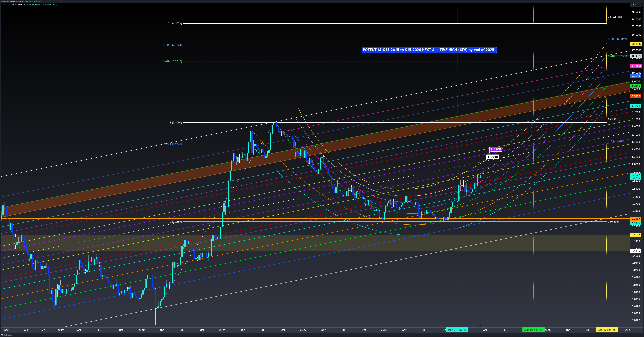Click the 1.0000 price scale value
Image resolution: width=644 pixels, height=337 pixels.
[636, 164]
